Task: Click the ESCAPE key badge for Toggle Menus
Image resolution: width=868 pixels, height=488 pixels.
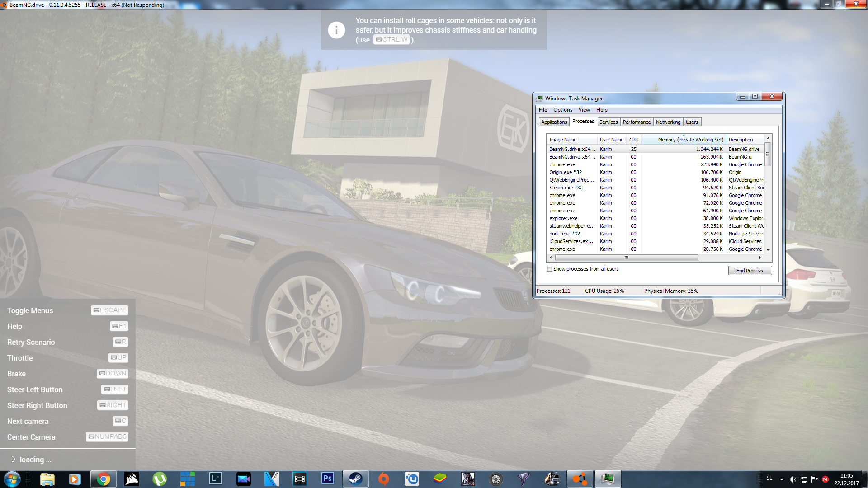Action: point(110,310)
